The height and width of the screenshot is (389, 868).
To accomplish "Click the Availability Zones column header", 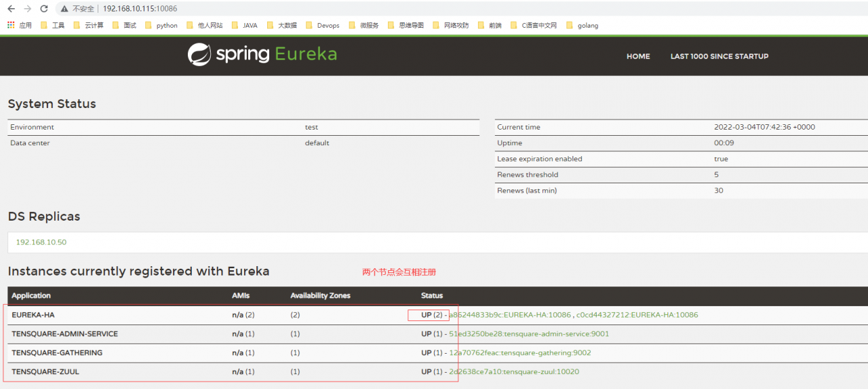I will [320, 296].
